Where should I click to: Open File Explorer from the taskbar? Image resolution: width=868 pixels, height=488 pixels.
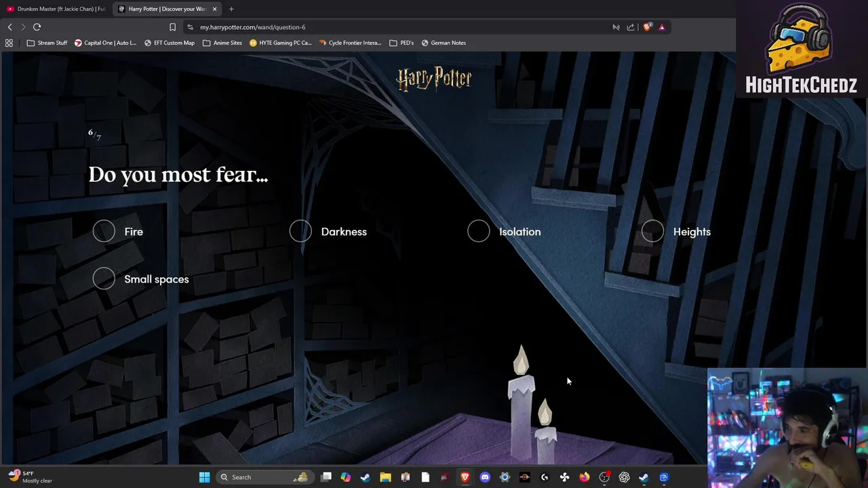pyautogui.click(x=385, y=477)
